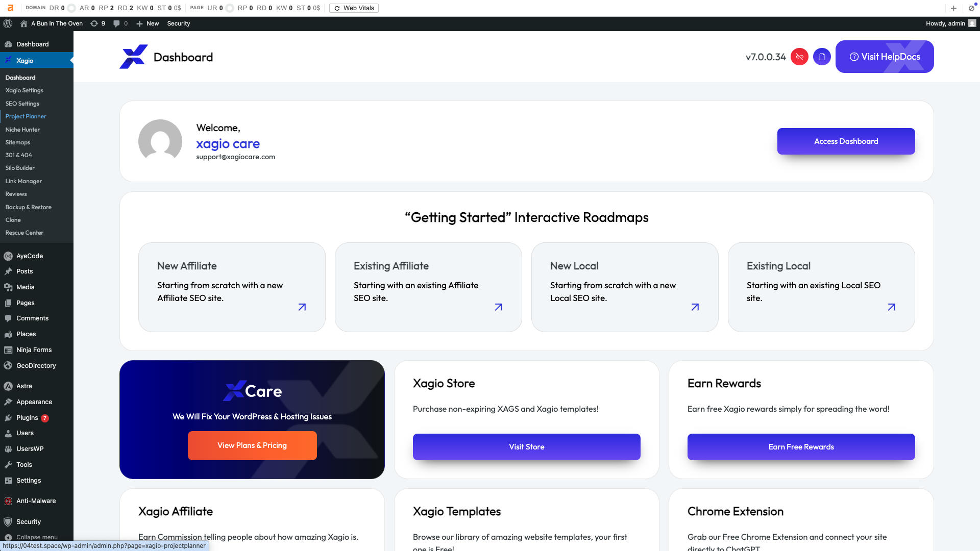Open 301 & 404 submenu item

click(x=18, y=155)
